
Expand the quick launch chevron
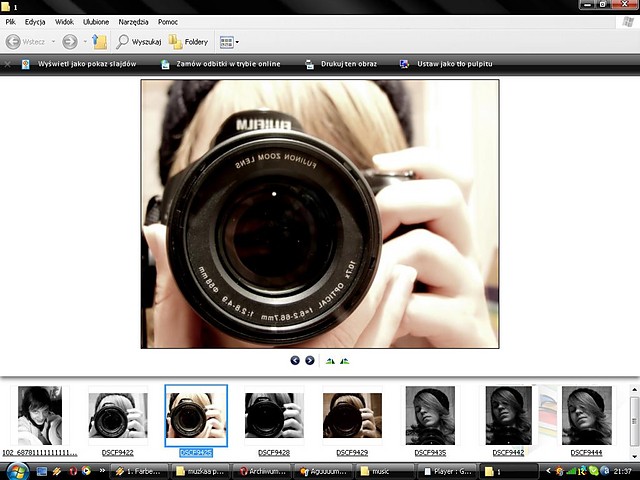tap(102, 471)
